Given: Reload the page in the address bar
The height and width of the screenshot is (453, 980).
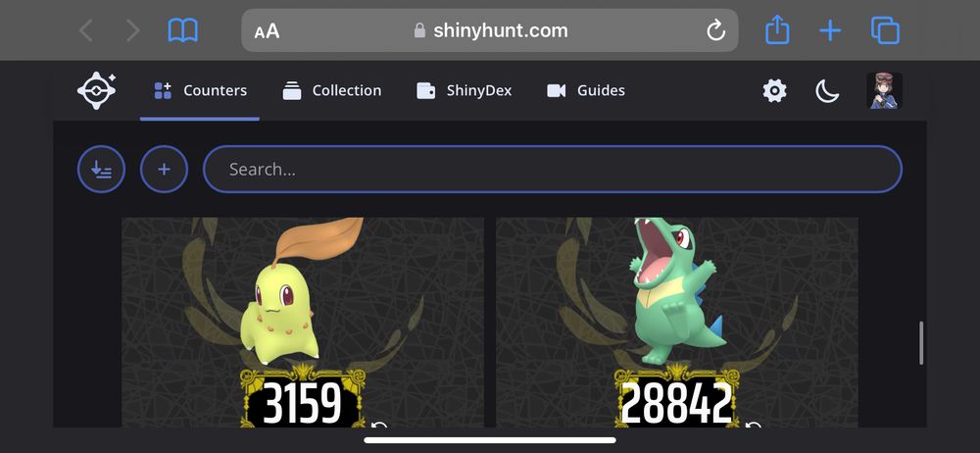Looking at the screenshot, I should point(715,30).
